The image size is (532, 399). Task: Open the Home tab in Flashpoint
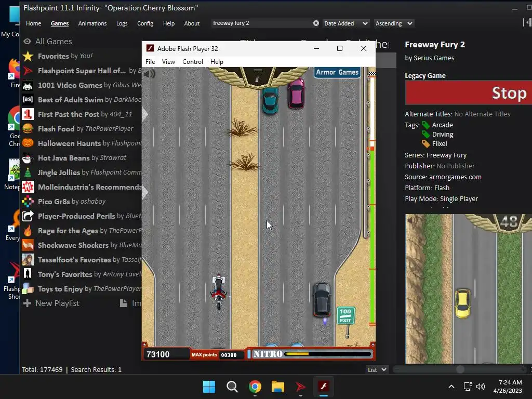point(34,23)
